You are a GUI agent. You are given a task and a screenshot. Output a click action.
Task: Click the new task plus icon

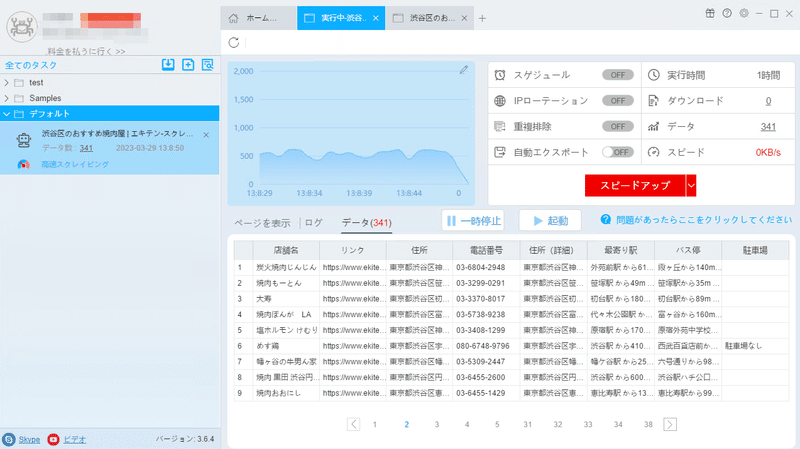(x=188, y=65)
